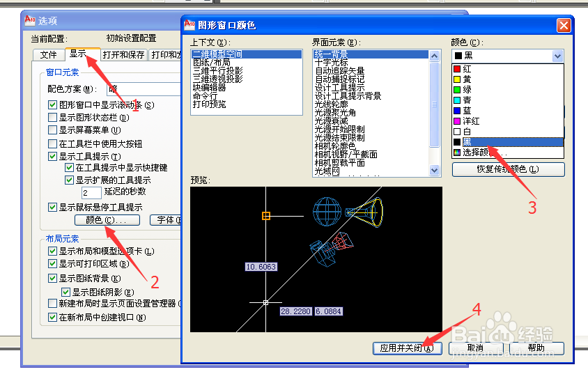Switch to the 文件 tab
588x374 pixels.
pos(48,55)
